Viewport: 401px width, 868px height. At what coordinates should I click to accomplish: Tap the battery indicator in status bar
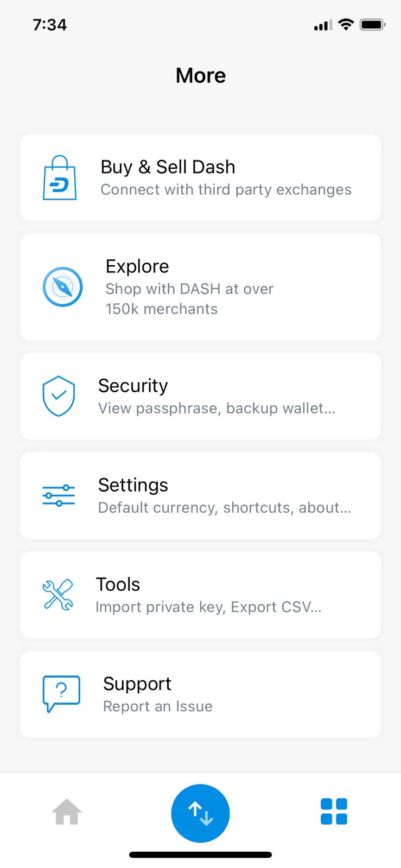coord(372,25)
